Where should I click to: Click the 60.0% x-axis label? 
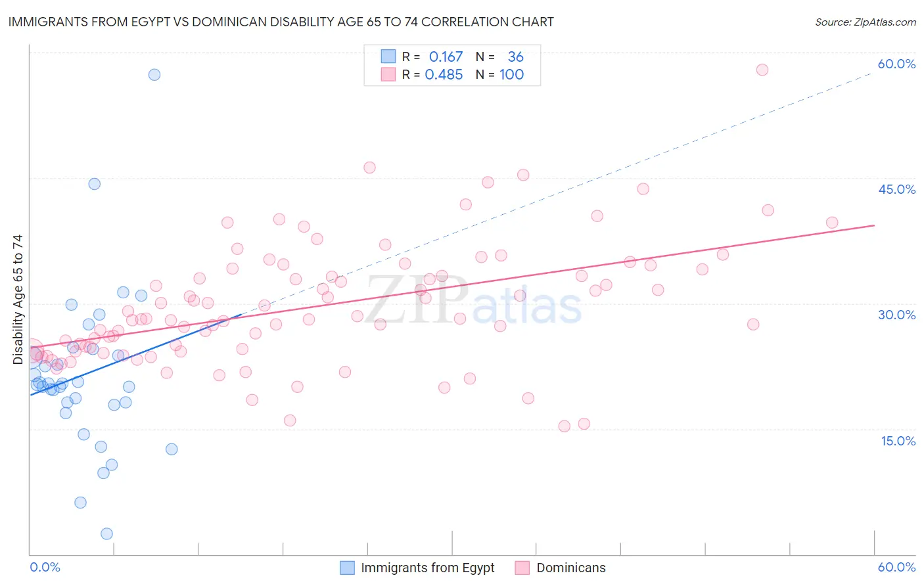point(896,567)
